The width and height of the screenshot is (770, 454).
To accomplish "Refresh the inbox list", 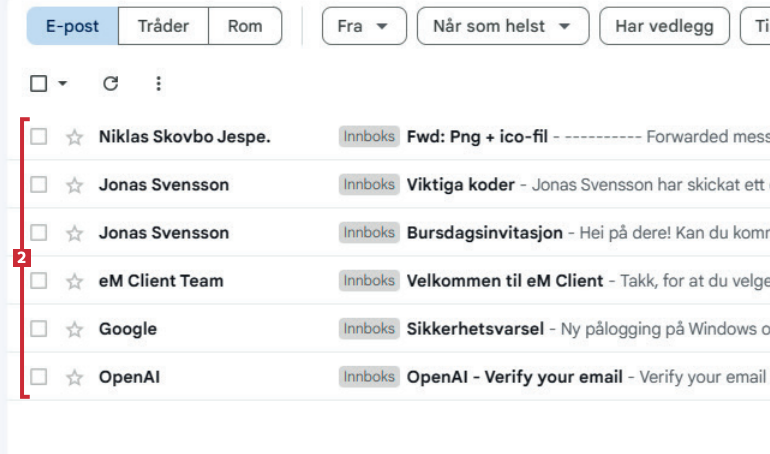I will point(111,84).
